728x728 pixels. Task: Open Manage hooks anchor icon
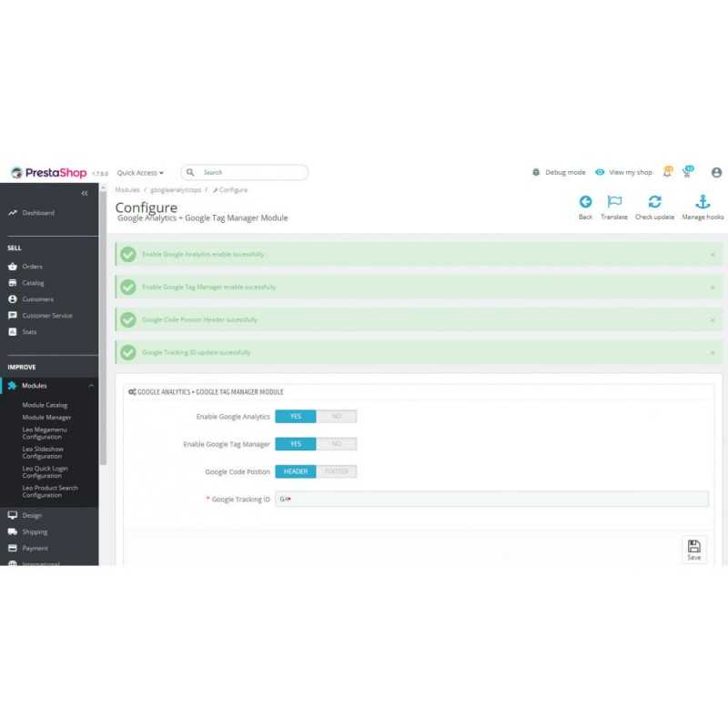(x=703, y=202)
